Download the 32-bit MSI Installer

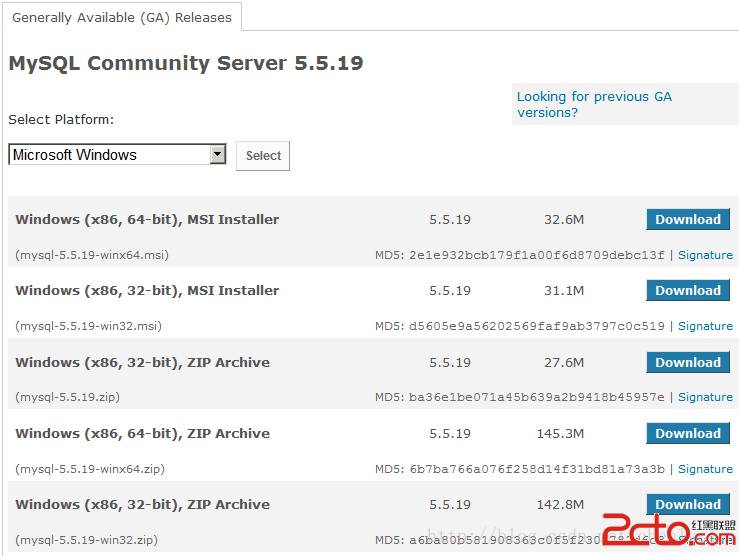click(x=687, y=291)
